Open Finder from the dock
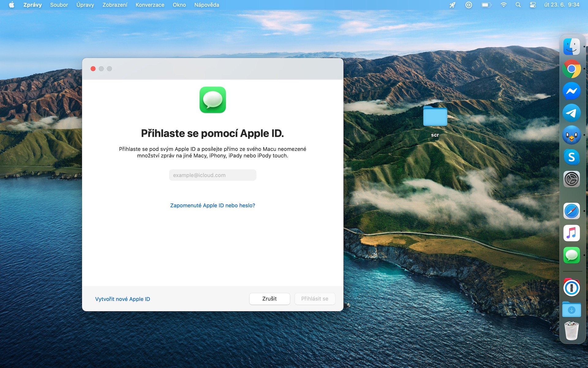 pyautogui.click(x=571, y=47)
